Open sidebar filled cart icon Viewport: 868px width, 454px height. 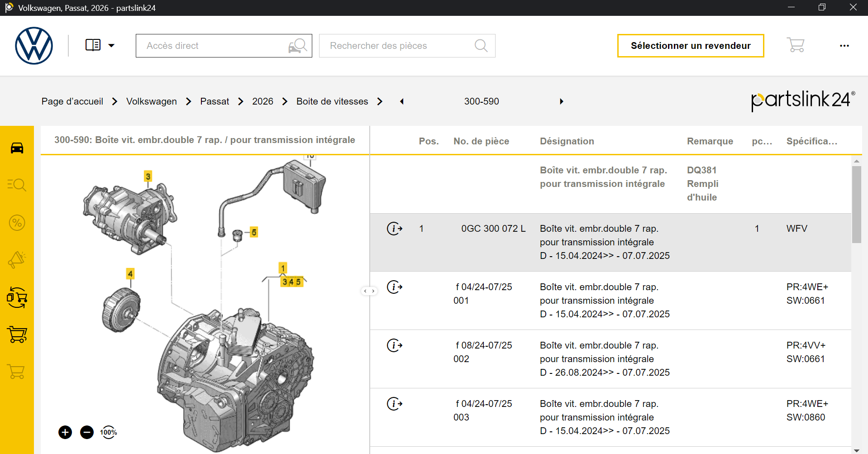pyautogui.click(x=17, y=335)
